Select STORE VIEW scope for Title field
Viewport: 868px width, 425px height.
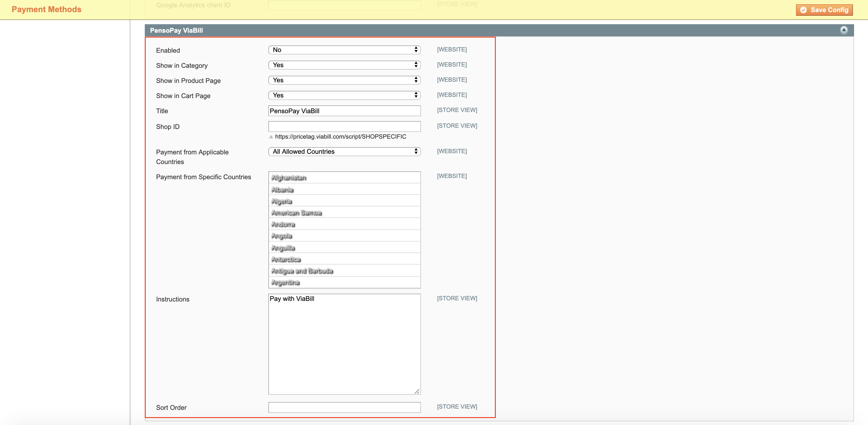click(x=457, y=110)
